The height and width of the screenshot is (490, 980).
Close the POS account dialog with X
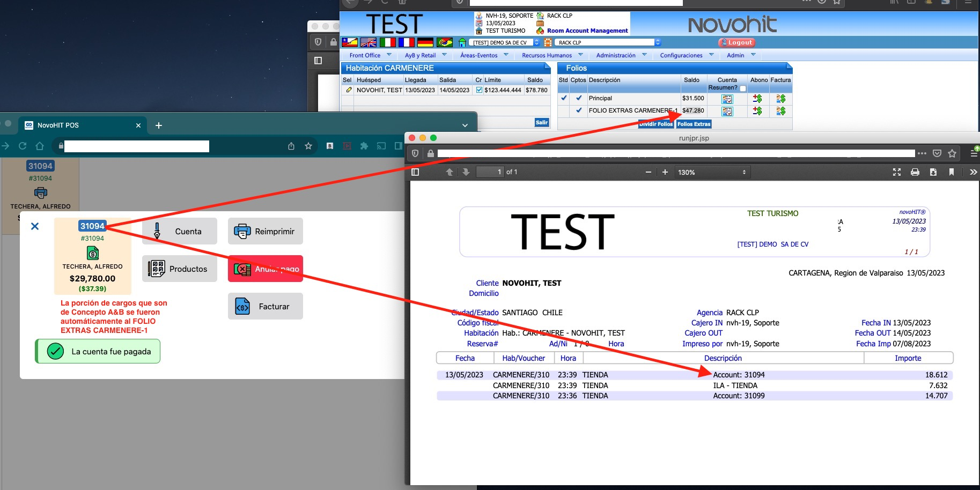(35, 226)
